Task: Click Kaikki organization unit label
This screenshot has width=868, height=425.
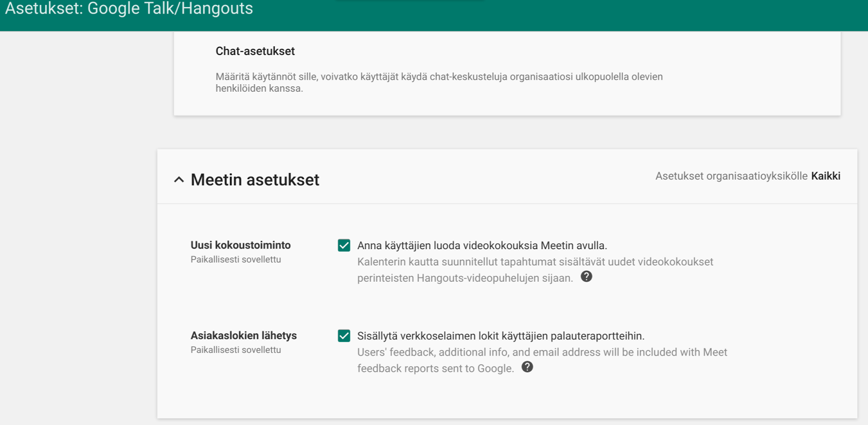Action: click(x=826, y=176)
